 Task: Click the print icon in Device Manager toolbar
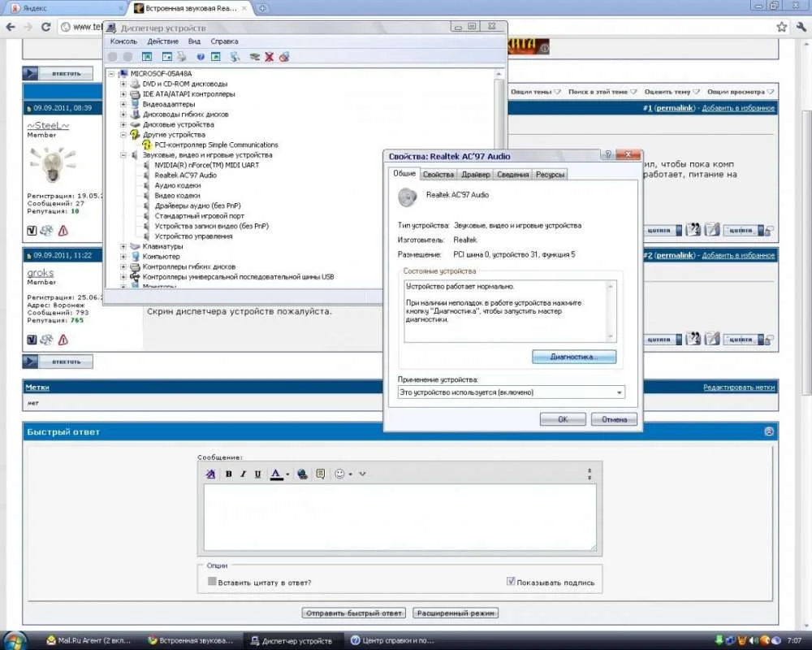click(x=181, y=57)
